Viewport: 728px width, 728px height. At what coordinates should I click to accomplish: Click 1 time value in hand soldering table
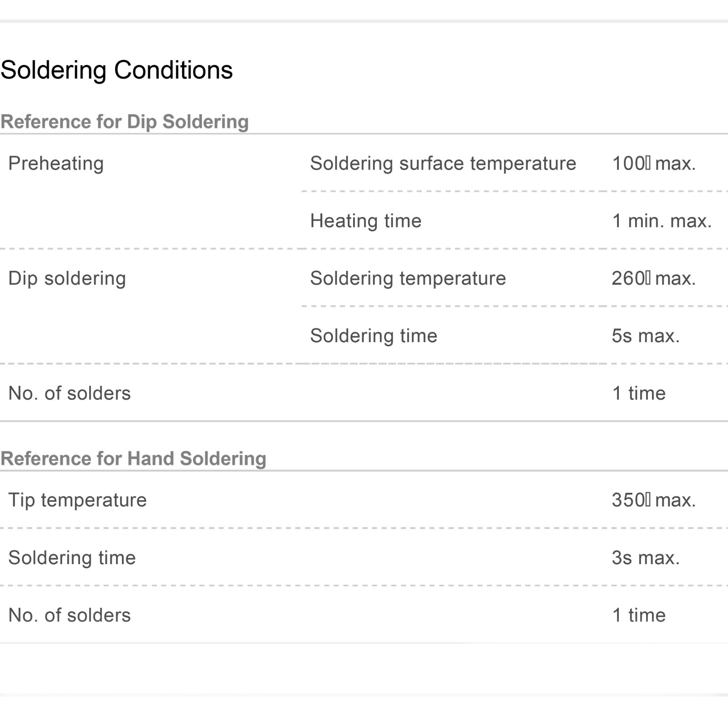click(x=639, y=615)
